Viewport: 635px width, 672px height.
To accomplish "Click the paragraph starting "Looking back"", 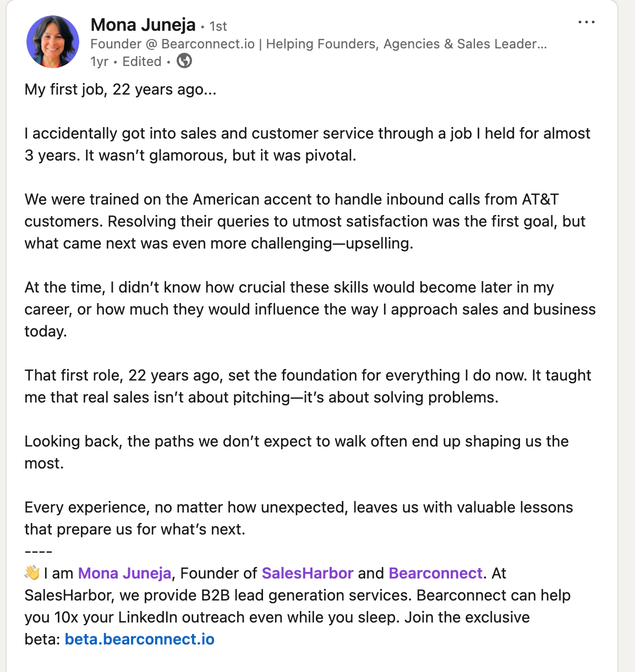I will click(x=296, y=452).
